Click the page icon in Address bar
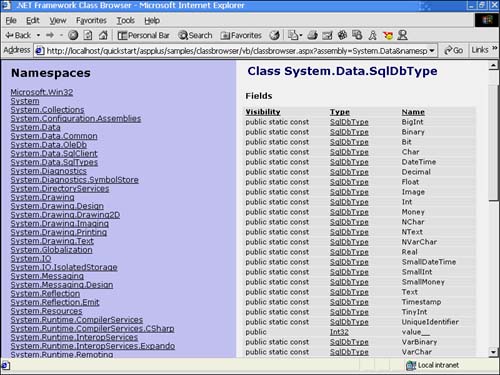Image resolution: width=500 pixels, height=375 pixels. pos(40,51)
